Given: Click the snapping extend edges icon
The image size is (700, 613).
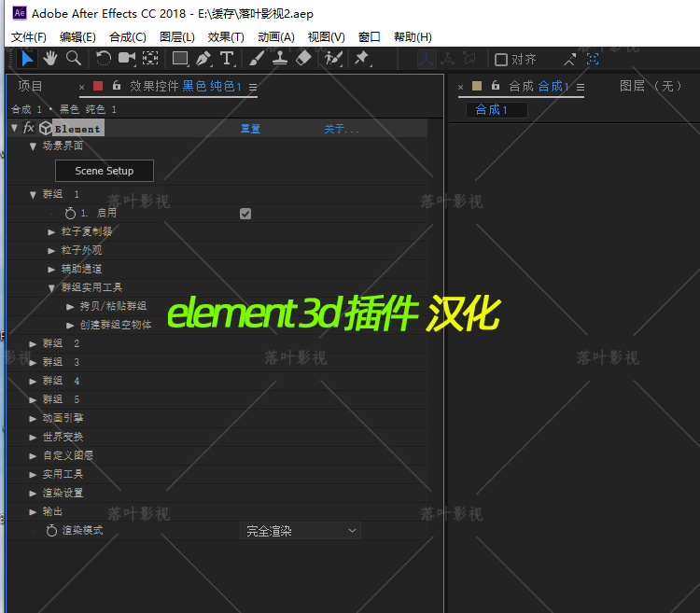Looking at the screenshot, I should pyautogui.click(x=569, y=60).
